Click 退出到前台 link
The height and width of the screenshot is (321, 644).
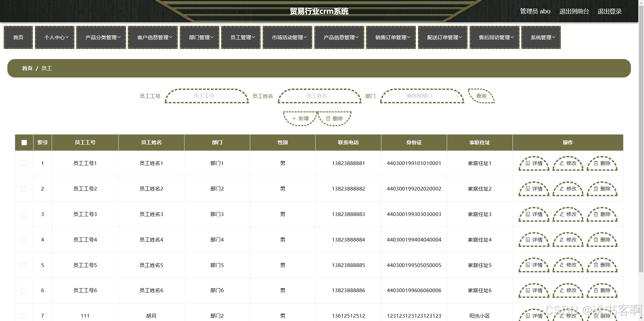pyautogui.click(x=574, y=11)
